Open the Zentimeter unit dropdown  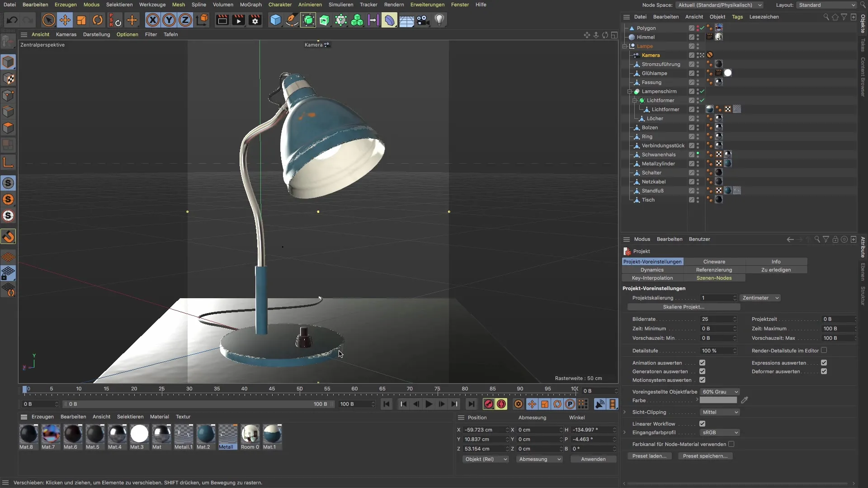pyautogui.click(x=760, y=298)
